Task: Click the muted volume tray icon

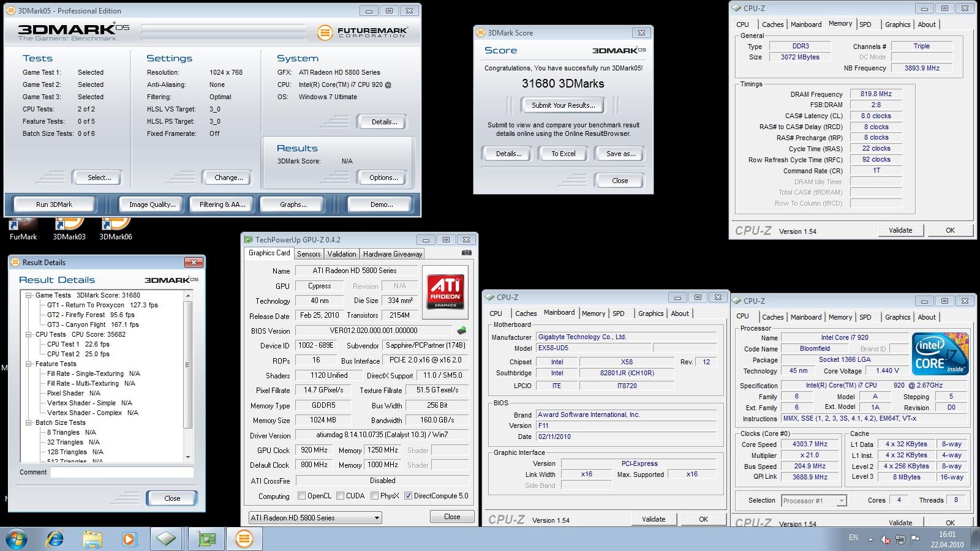Action: (x=886, y=539)
